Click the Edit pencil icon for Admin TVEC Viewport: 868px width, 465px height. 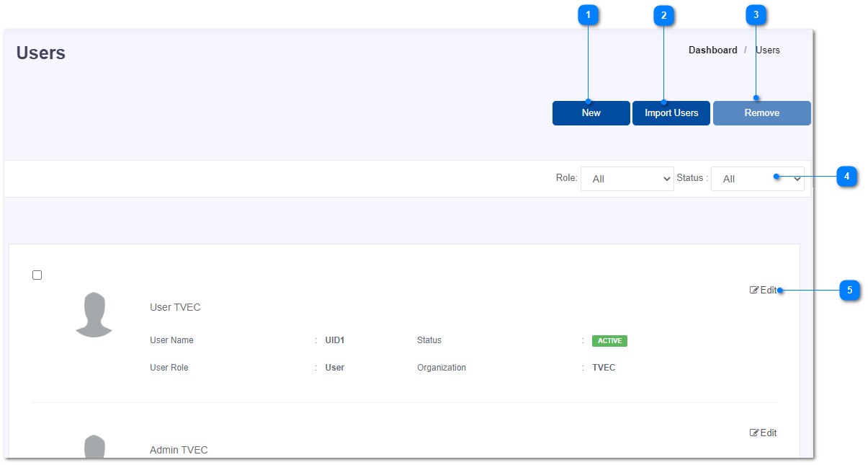(754, 433)
